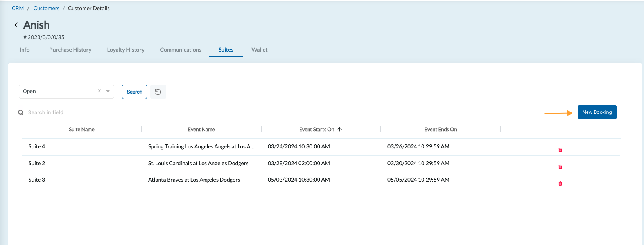Open the Communications tab

click(x=181, y=50)
